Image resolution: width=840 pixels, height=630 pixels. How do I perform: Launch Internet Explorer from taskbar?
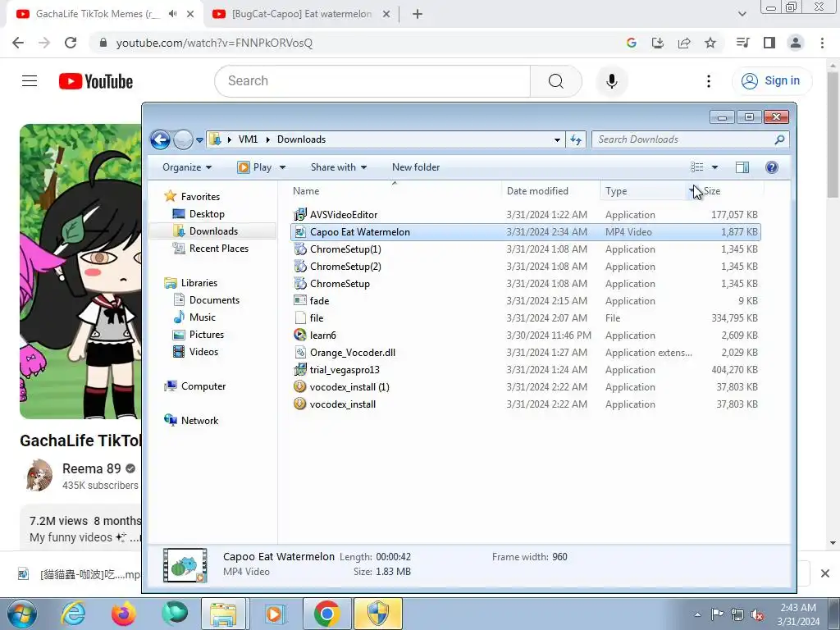[72, 614]
